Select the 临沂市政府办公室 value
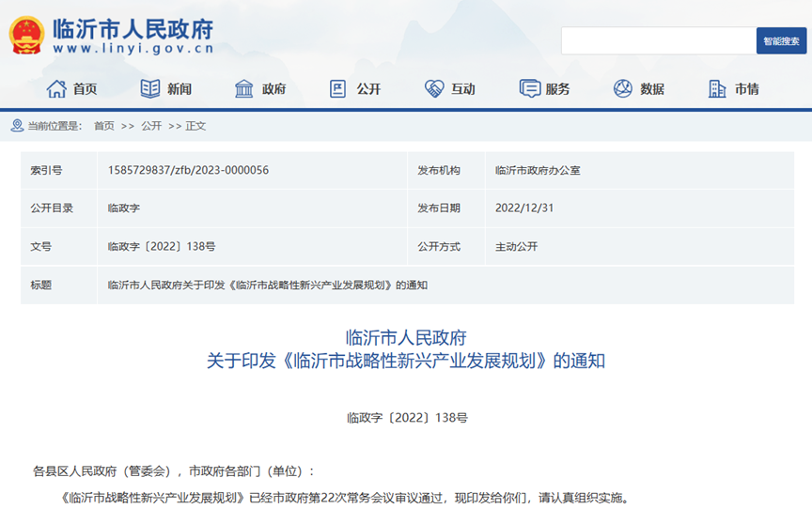812x524 pixels. pyautogui.click(x=538, y=170)
